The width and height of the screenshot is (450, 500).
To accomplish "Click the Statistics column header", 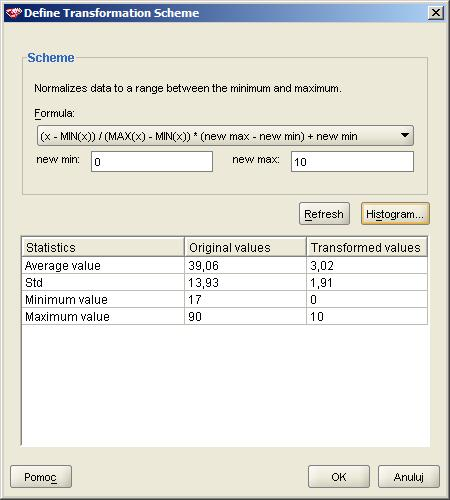I will [x=103, y=247].
